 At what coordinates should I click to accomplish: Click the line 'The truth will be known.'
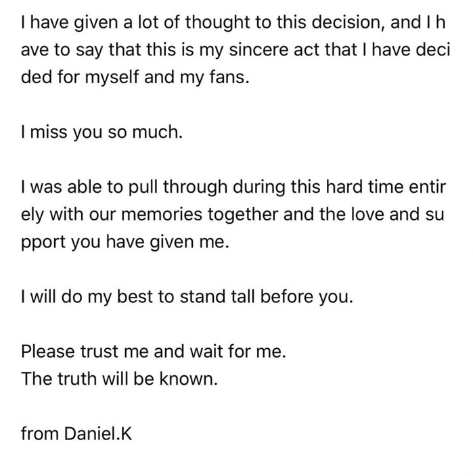[x=119, y=379]
